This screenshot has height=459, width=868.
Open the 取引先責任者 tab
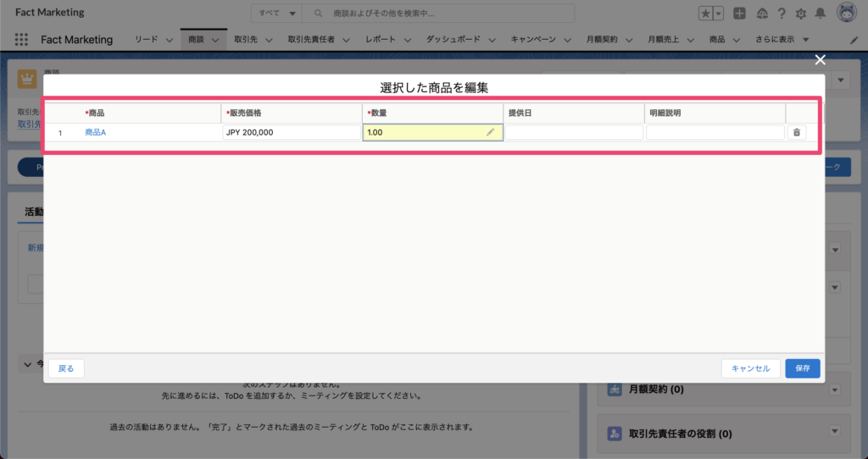click(311, 39)
